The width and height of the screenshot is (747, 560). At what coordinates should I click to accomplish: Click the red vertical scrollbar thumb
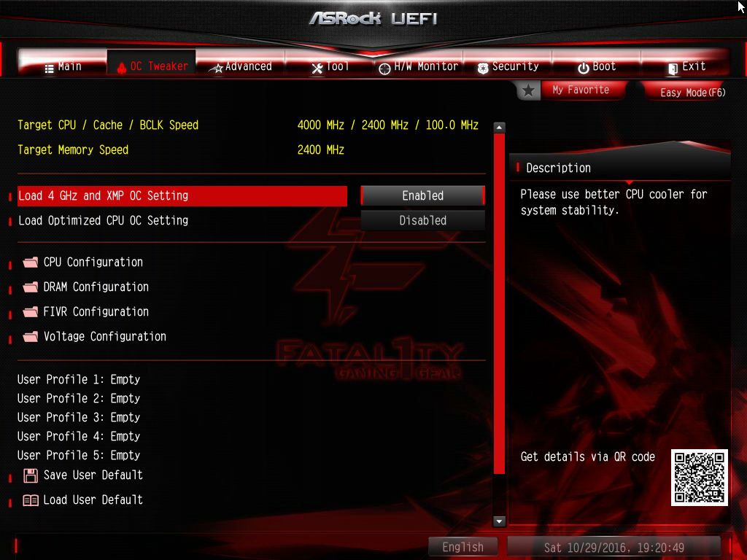point(499,304)
